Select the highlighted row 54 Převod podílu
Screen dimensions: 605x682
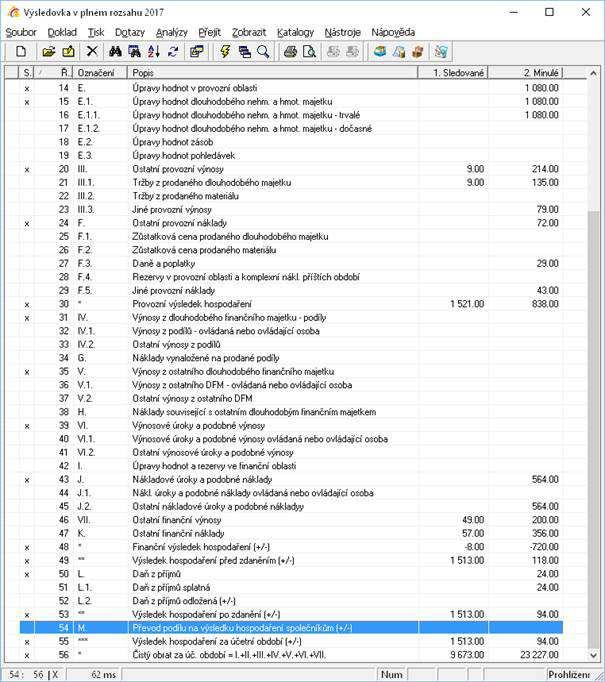(x=291, y=628)
